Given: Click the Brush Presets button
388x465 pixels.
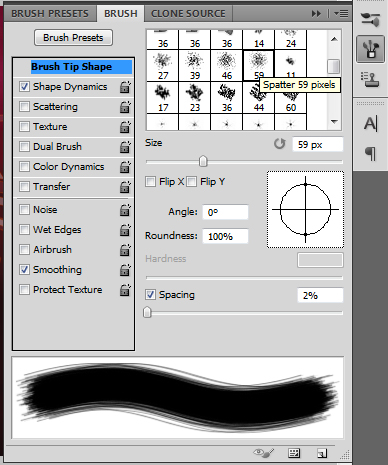Looking at the screenshot, I should pos(73,38).
